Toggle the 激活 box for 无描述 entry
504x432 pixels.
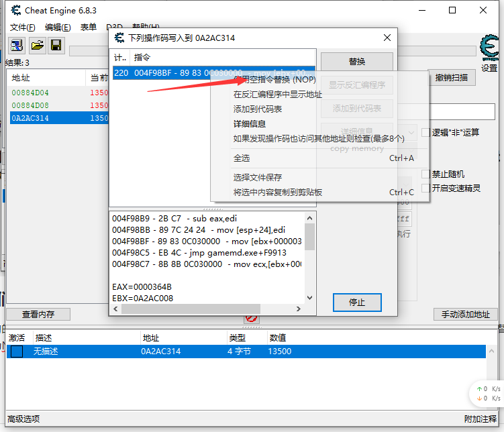point(17,352)
